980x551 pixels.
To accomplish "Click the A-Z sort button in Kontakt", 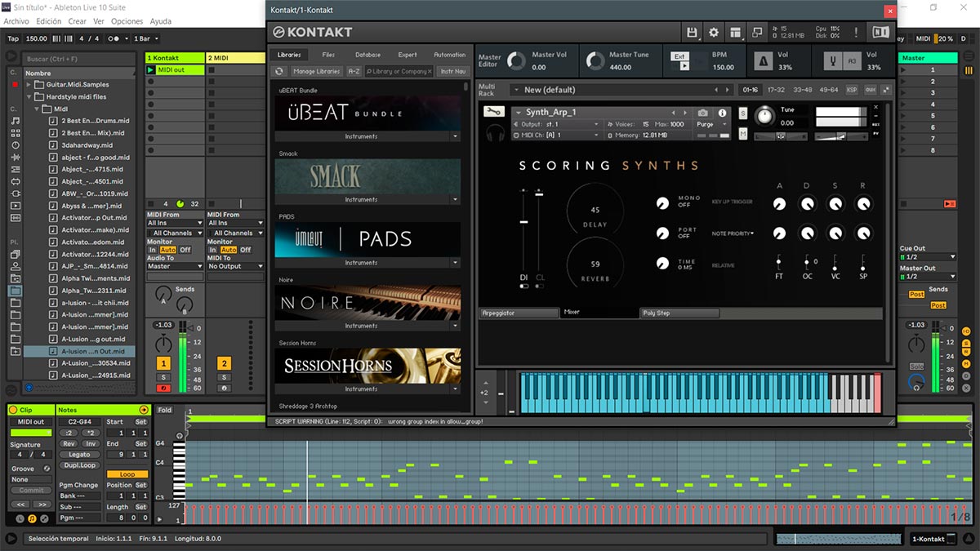I will (354, 72).
